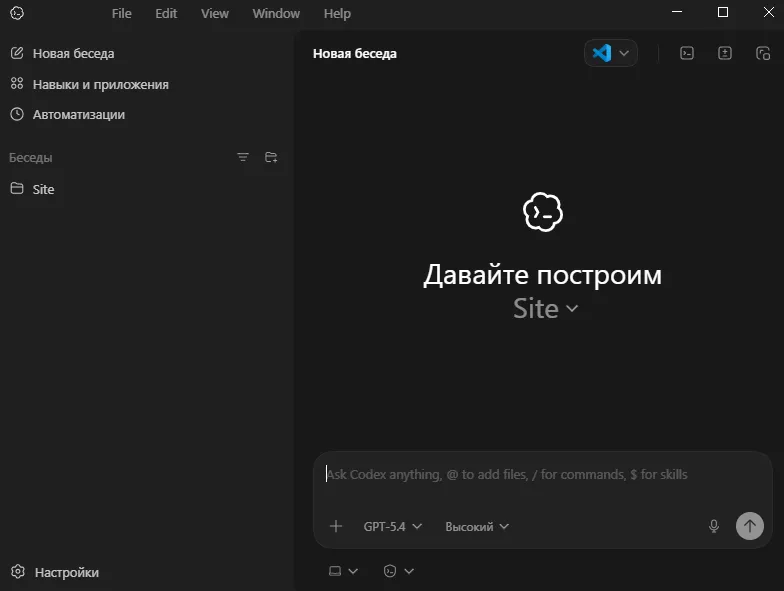
Task: Click the clock icon beside Автоматизации
Action: (x=17, y=114)
